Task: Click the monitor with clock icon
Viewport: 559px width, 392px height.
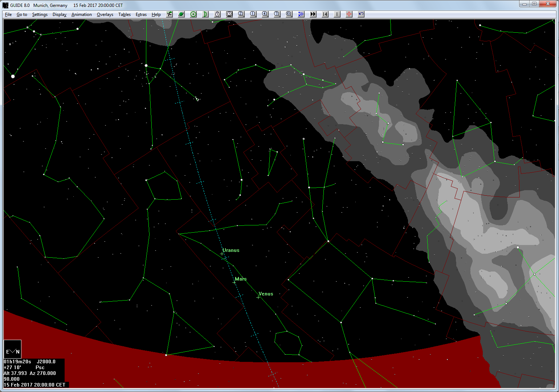Action: pos(229,14)
